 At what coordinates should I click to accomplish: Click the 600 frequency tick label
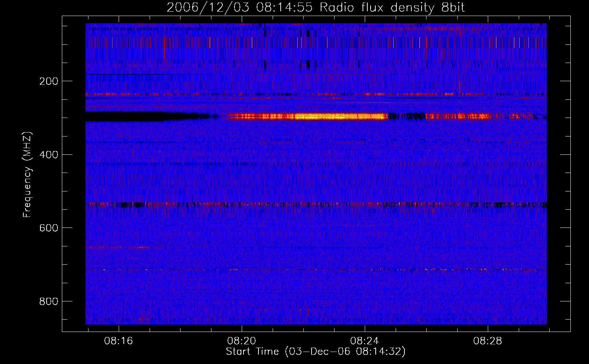(x=49, y=228)
